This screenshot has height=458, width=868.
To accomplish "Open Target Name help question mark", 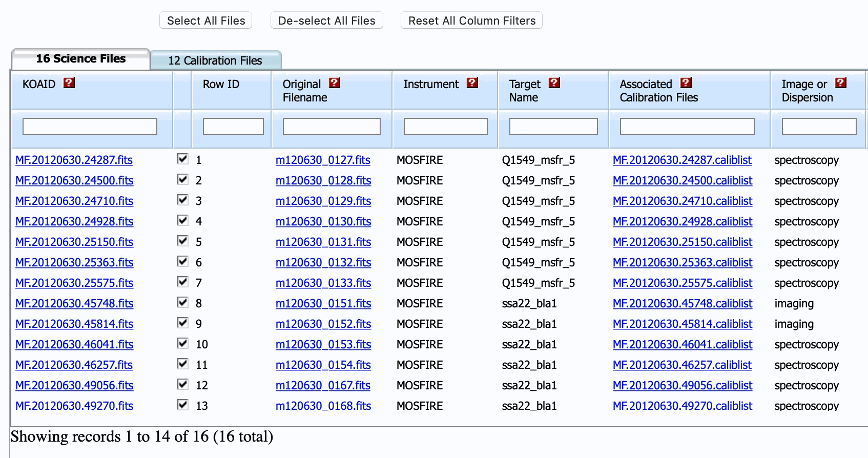I will pos(554,83).
